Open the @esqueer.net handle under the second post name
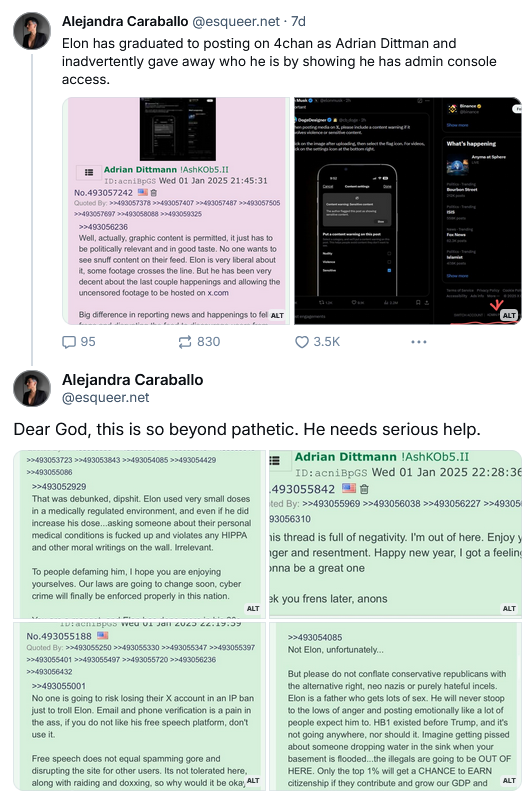Image resolution: width=532 pixels, height=797 pixels. pos(105,397)
